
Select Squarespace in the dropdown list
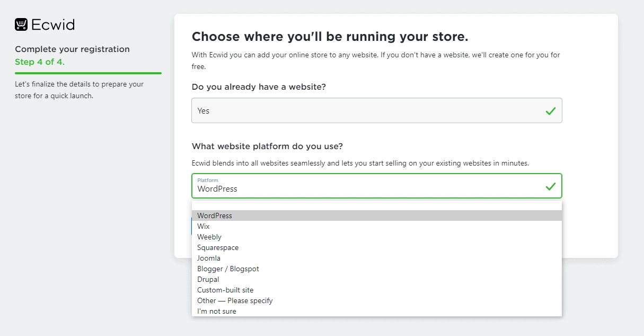pos(217,247)
